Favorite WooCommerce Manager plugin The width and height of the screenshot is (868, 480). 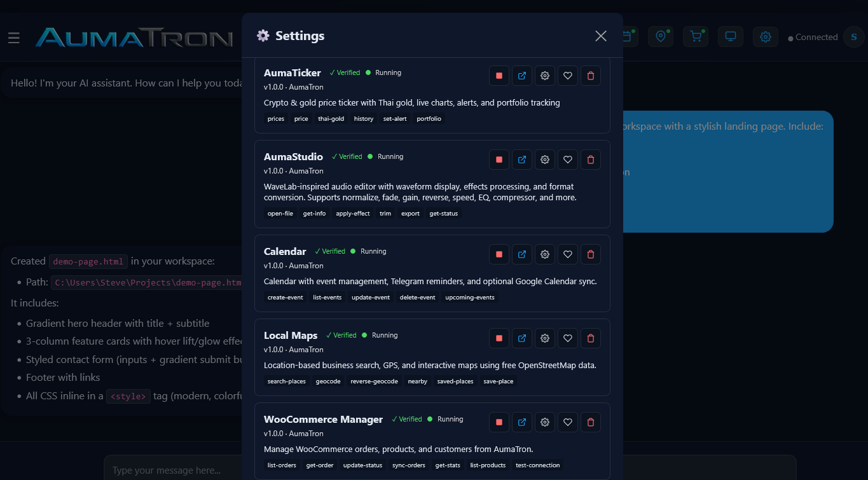click(568, 422)
